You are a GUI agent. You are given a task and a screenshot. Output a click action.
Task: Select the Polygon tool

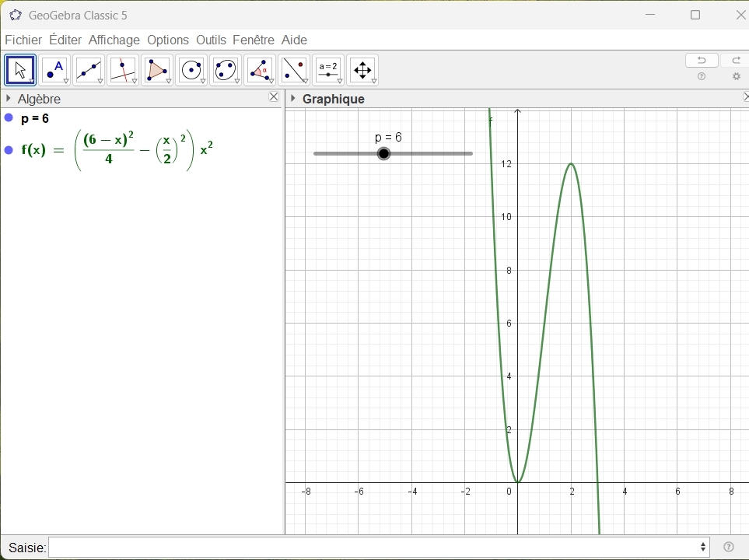click(x=157, y=70)
